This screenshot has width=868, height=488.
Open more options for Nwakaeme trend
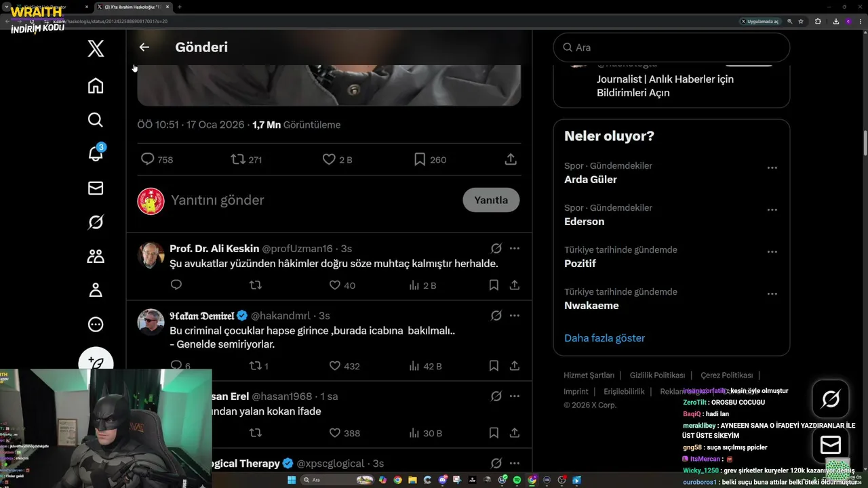pos(772,293)
